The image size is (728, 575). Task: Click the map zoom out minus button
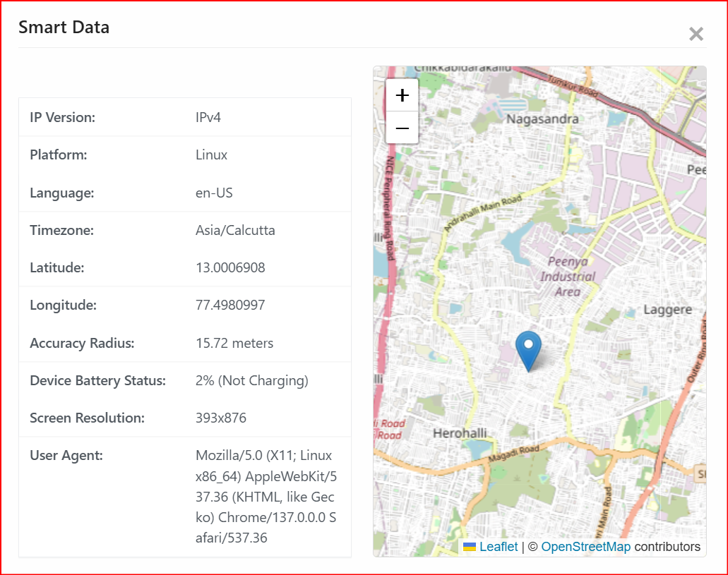point(402,128)
